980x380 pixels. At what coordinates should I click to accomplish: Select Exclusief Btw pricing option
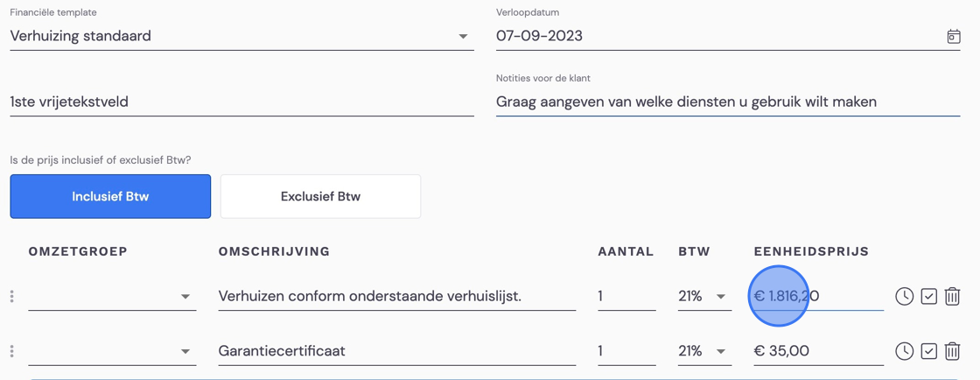tap(320, 196)
